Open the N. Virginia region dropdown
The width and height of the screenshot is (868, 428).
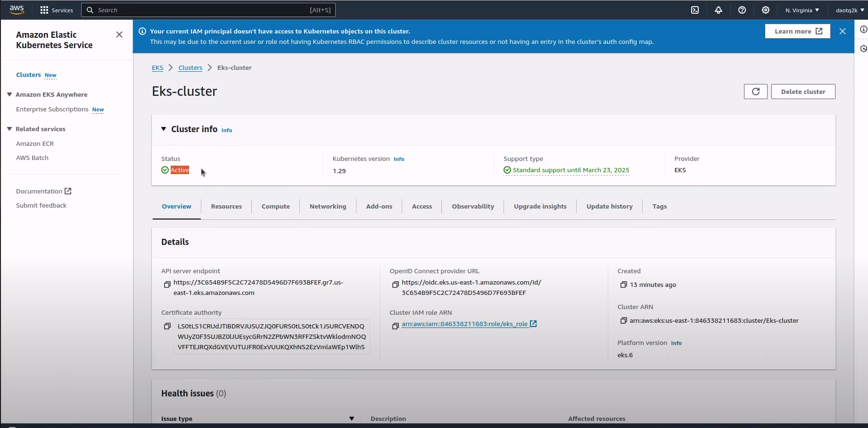(802, 10)
